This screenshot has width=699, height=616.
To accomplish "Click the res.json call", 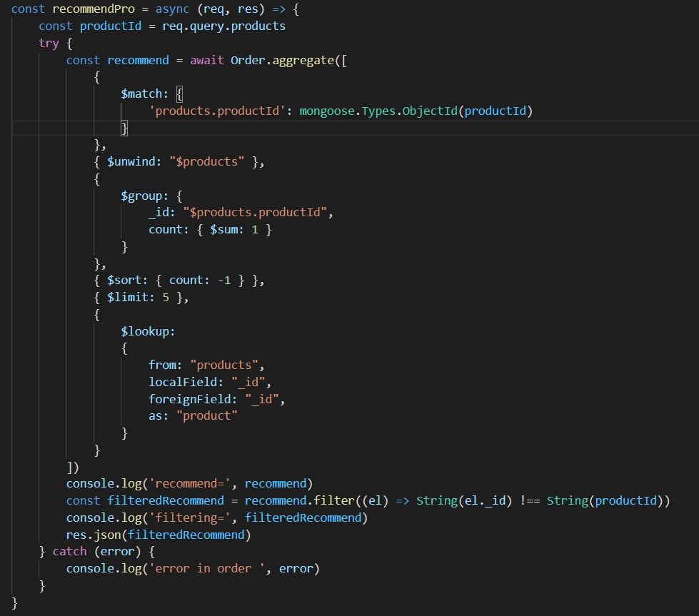I will pos(94,535).
